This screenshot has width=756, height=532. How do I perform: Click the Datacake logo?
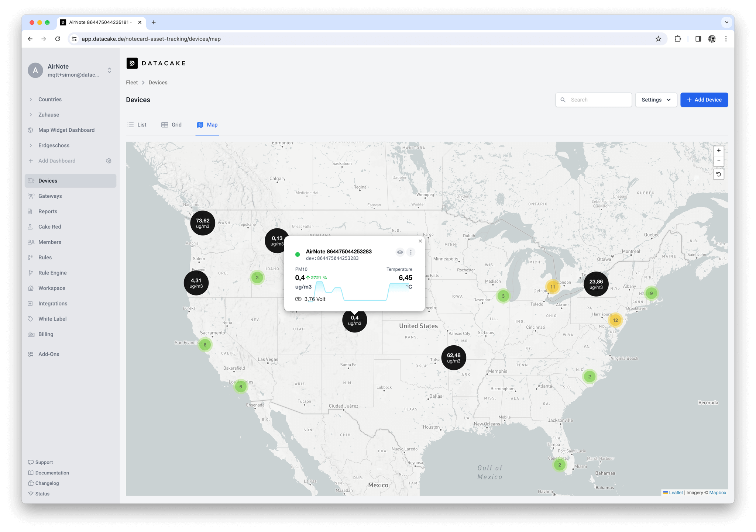coord(156,63)
